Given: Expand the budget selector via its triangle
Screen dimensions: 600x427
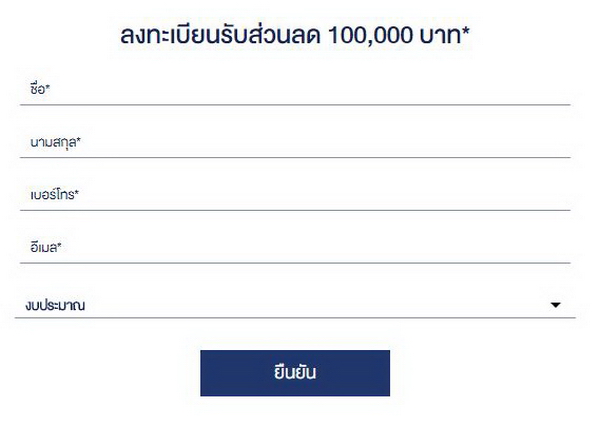Looking at the screenshot, I should point(556,305).
